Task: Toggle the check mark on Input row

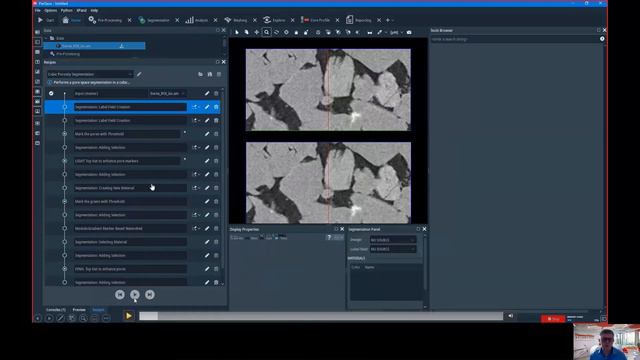Action: 51,93
